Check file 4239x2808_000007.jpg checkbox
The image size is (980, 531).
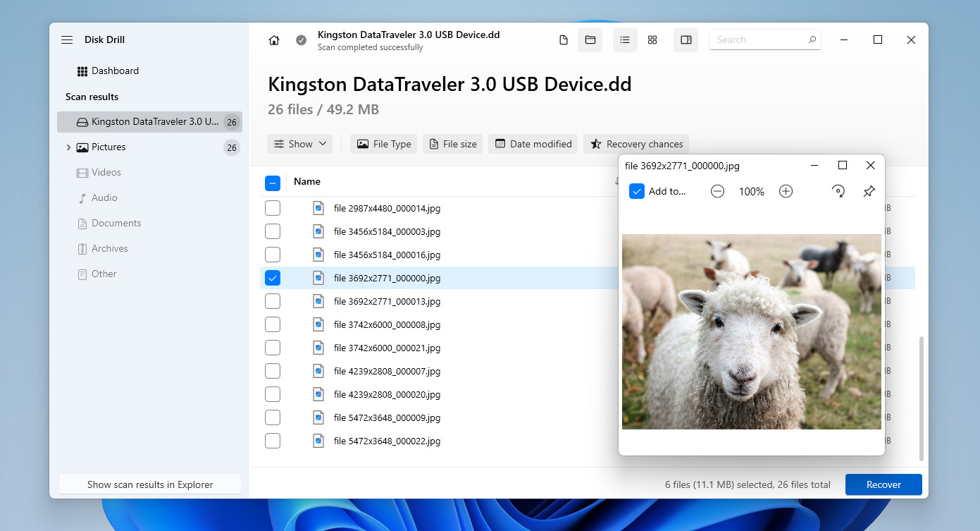(273, 371)
